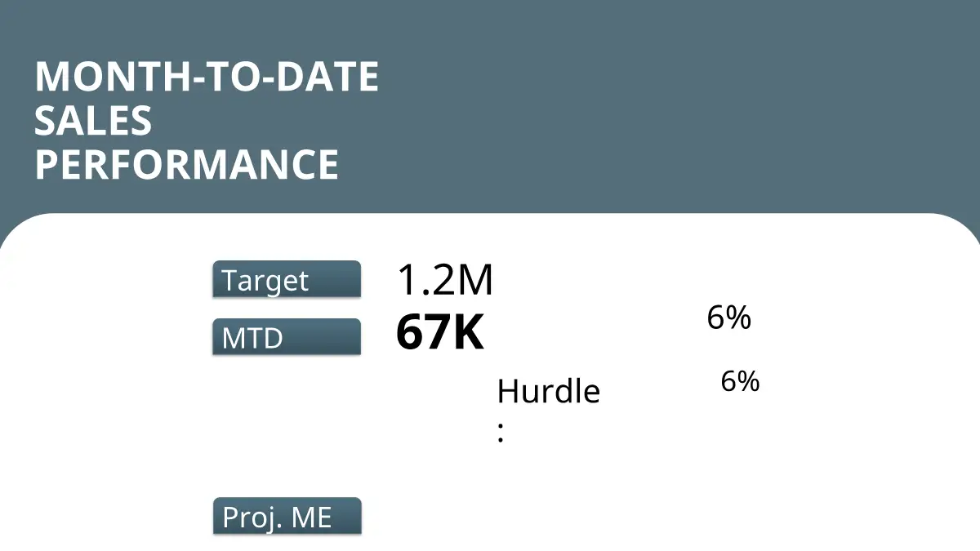Click the MONTH-TO-DATE title line
Screen dimensions: 980x551
tap(207, 78)
